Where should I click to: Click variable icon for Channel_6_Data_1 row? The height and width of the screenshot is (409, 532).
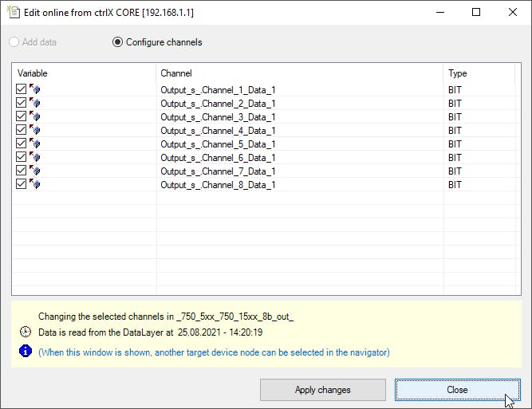click(34, 157)
